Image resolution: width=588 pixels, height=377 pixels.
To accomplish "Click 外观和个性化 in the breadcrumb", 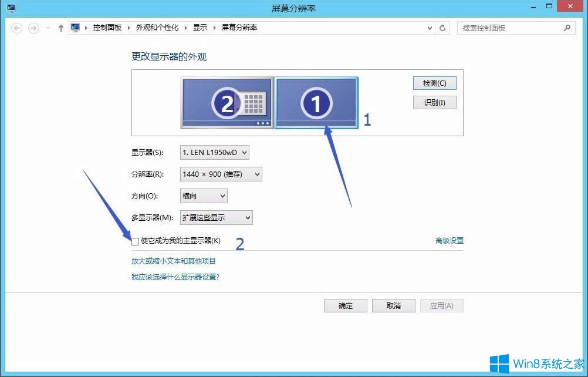I will (x=157, y=27).
